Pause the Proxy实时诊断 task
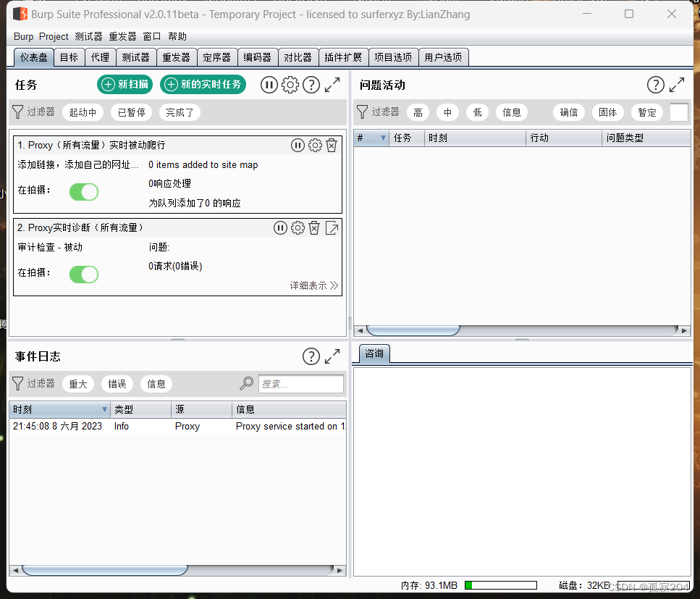Image resolution: width=700 pixels, height=599 pixels. pos(280,227)
